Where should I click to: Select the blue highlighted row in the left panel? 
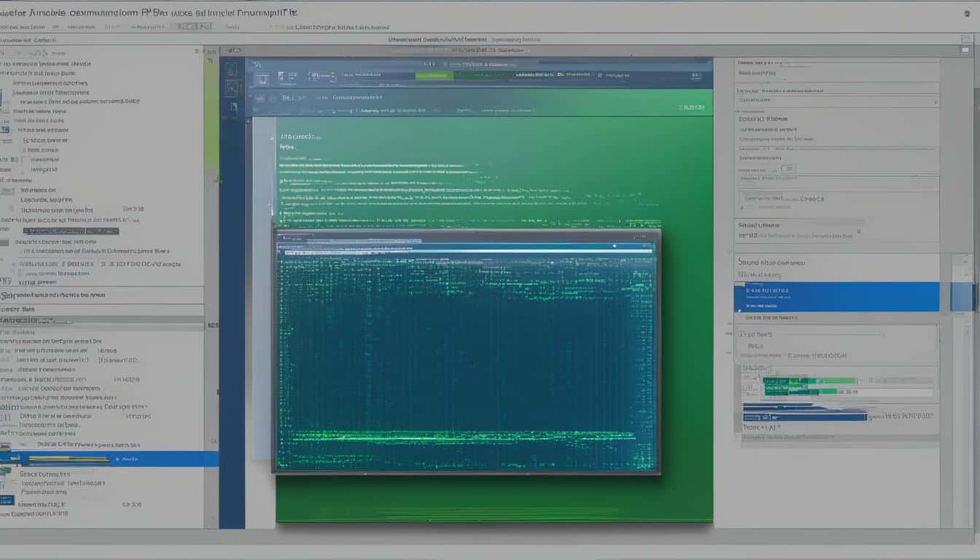click(109, 459)
